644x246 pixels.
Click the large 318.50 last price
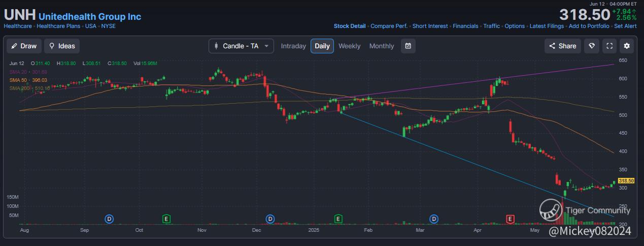[584, 14]
